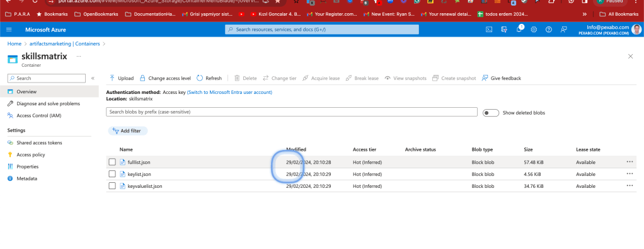This screenshot has width=644, height=249.
Task: Click Microsoft Azure logo text
Action: pos(45,30)
